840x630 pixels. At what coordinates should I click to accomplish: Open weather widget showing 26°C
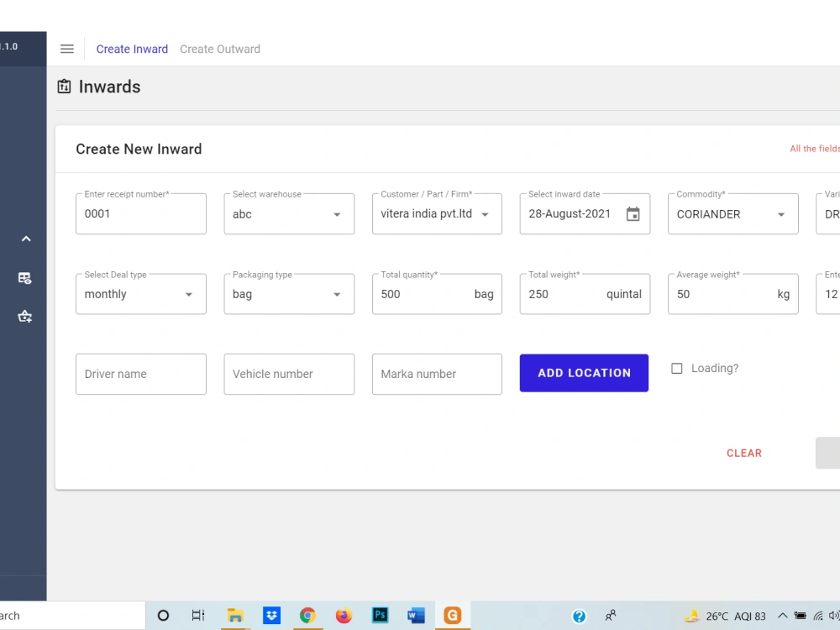(x=725, y=616)
